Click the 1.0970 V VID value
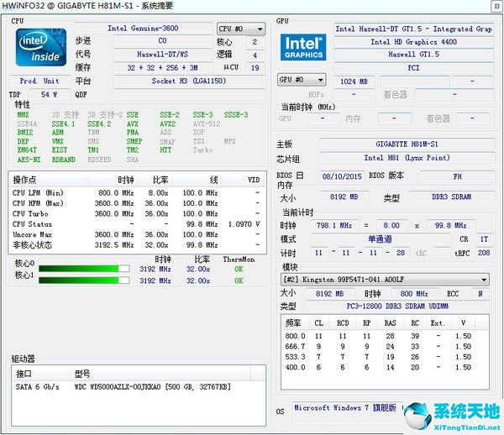Screen dimensions: 504x435 pos(244,224)
